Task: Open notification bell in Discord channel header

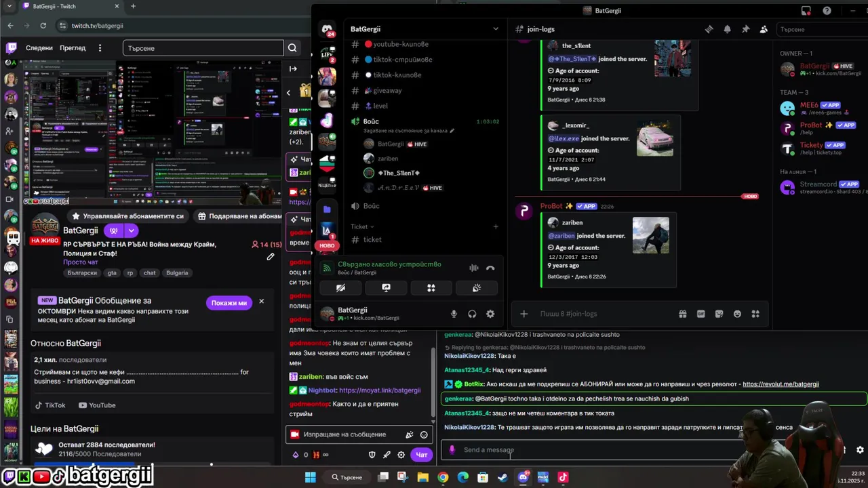Action: tap(727, 29)
